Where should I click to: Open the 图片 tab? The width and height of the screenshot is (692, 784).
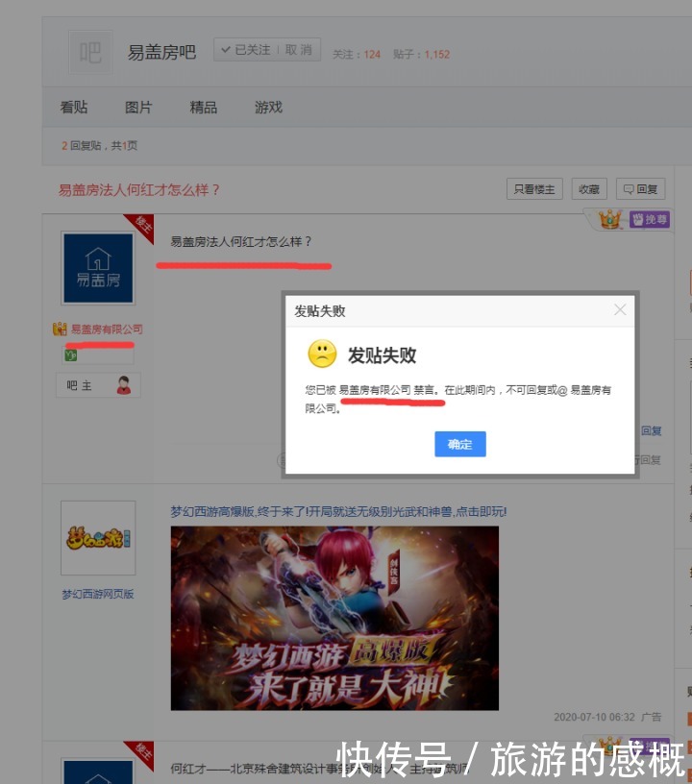click(138, 107)
